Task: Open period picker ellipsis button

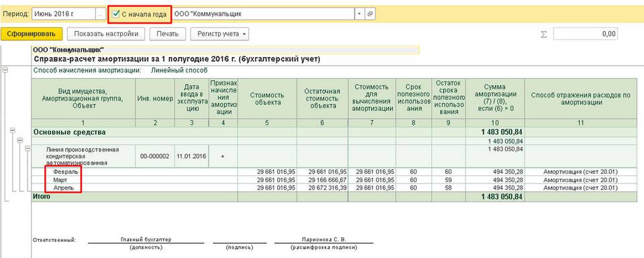Action: (x=101, y=13)
